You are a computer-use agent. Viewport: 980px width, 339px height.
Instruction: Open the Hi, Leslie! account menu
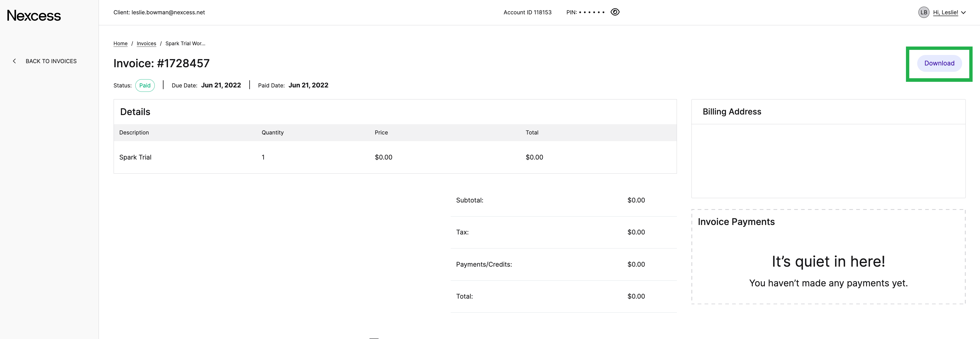click(945, 13)
